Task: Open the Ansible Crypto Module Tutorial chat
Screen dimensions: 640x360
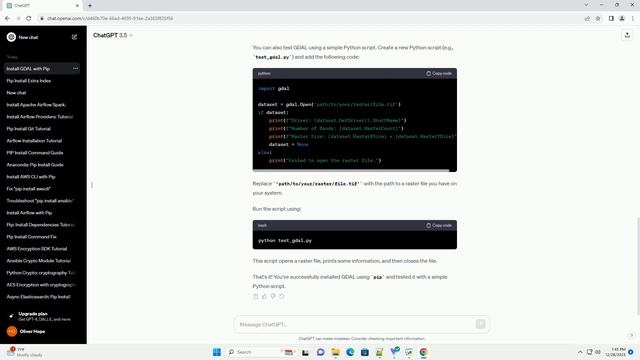Action: (42, 261)
